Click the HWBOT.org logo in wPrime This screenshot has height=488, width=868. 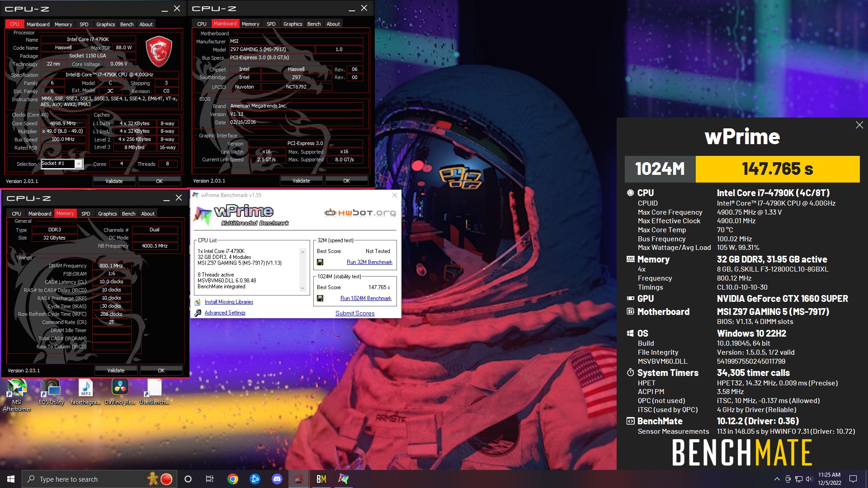[x=360, y=212]
